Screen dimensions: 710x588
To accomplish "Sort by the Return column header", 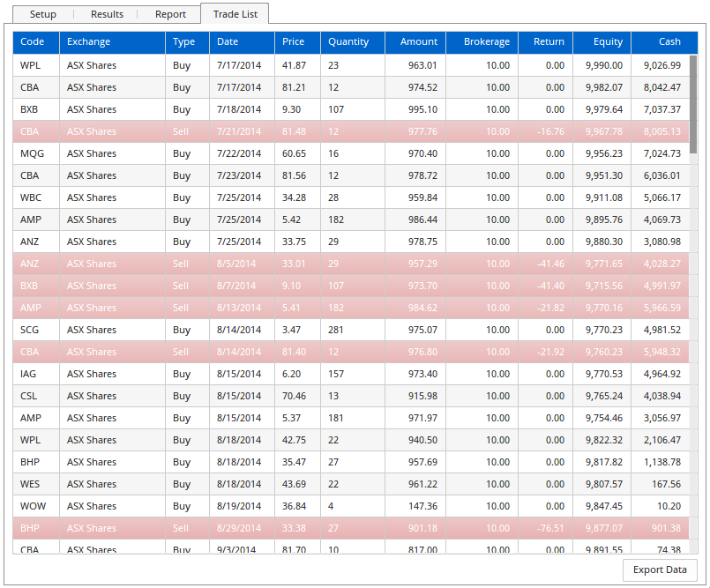I will [546, 42].
